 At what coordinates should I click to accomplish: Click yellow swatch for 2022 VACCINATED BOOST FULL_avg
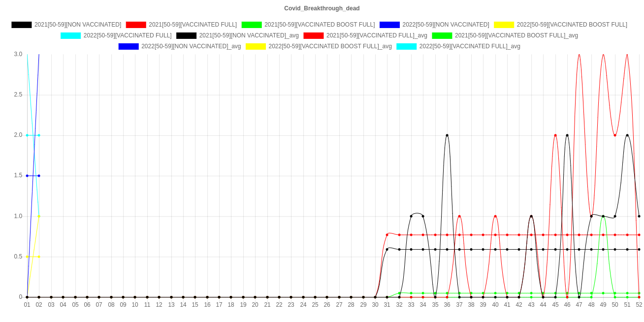point(256,46)
